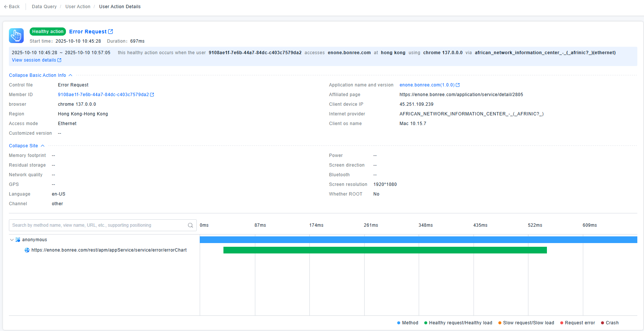644x331 pixels.
Task: Open the Member ID external link icon
Action: pyautogui.click(x=152, y=95)
